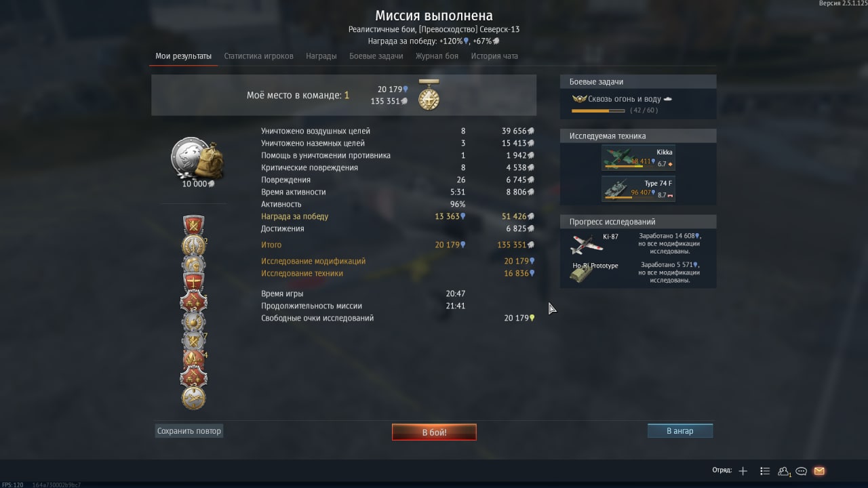868x488 pixels.
Task: Click the red shield airplane award
Action: (194, 281)
